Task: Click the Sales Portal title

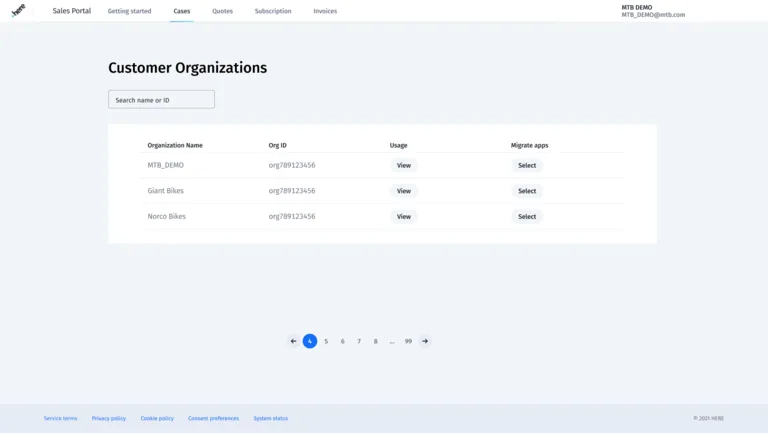Action: (x=72, y=11)
